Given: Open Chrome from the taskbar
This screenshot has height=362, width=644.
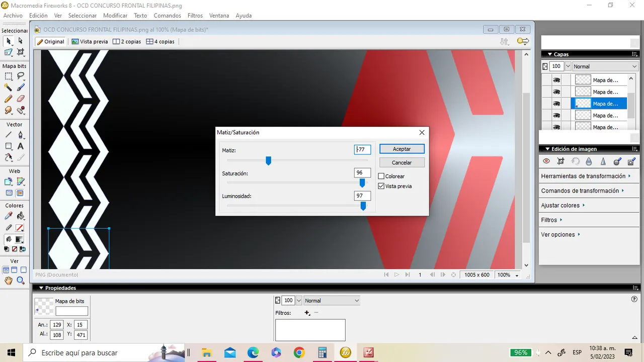Looking at the screenshot, I should (299, 352).
